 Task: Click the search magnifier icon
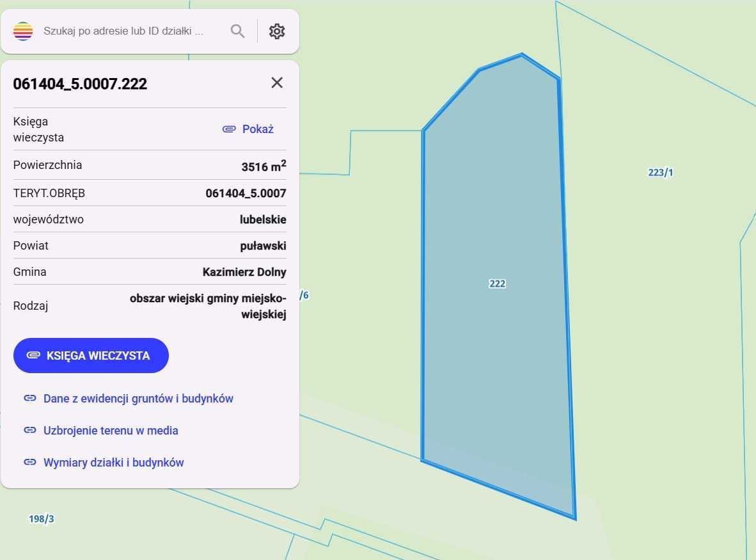click(x=237, y=30)
